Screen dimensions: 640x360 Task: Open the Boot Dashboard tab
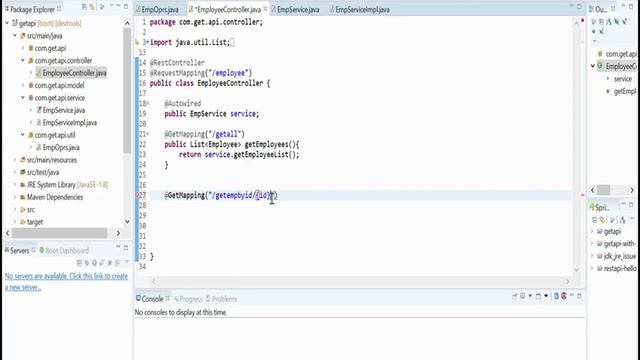click(65, 251)
